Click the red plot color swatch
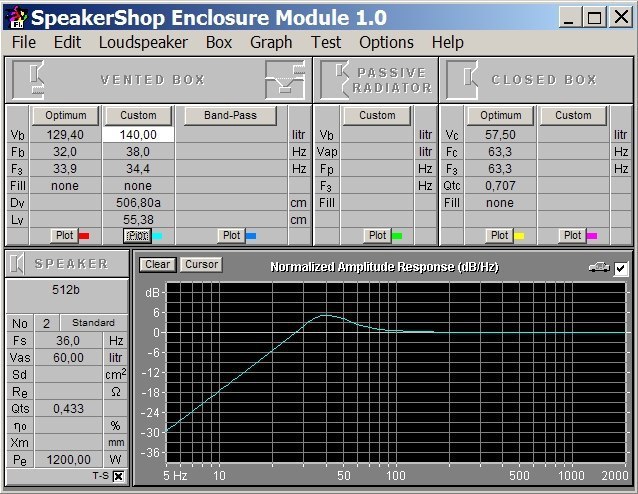The image size is (638, 494). click(x=84, y=236)
